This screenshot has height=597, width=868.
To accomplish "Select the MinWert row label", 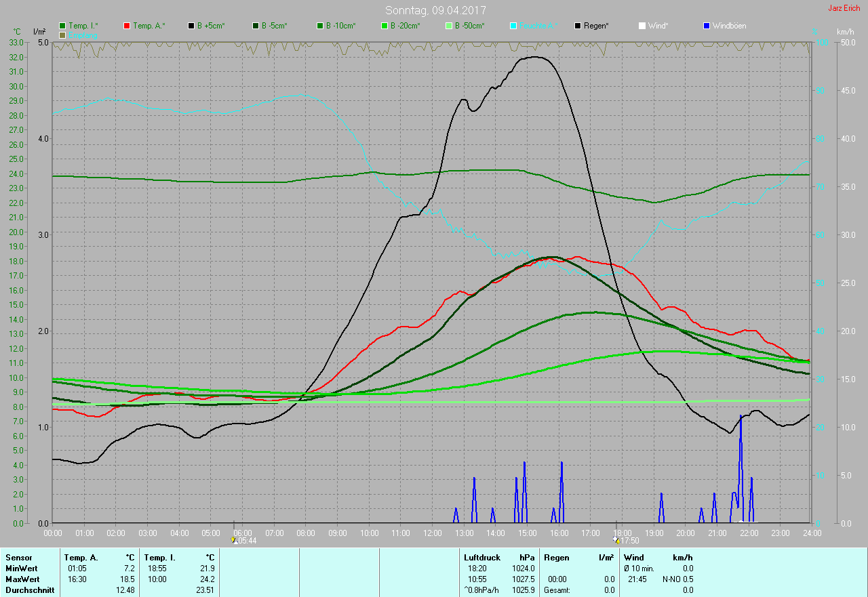I will (x=22, y=569).
